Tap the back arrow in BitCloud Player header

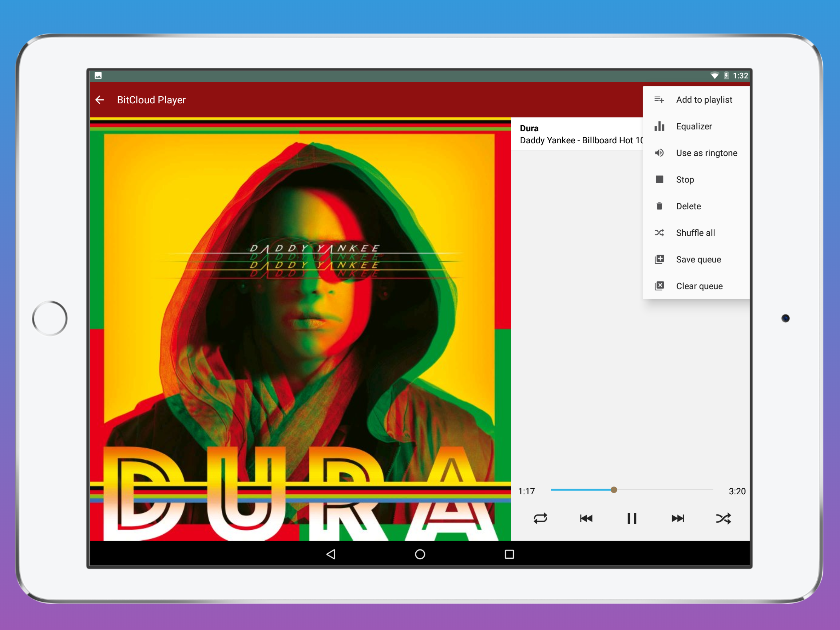[100, 100]
